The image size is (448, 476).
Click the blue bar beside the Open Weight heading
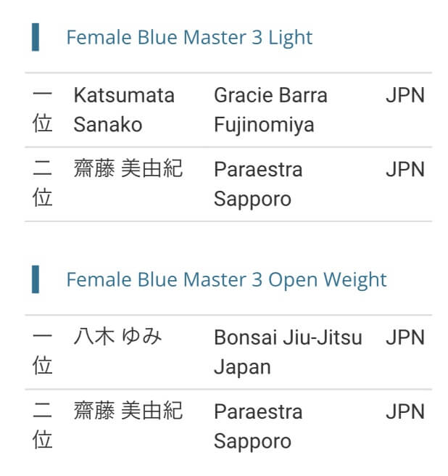pyautogui.click(x=36, y=280)
